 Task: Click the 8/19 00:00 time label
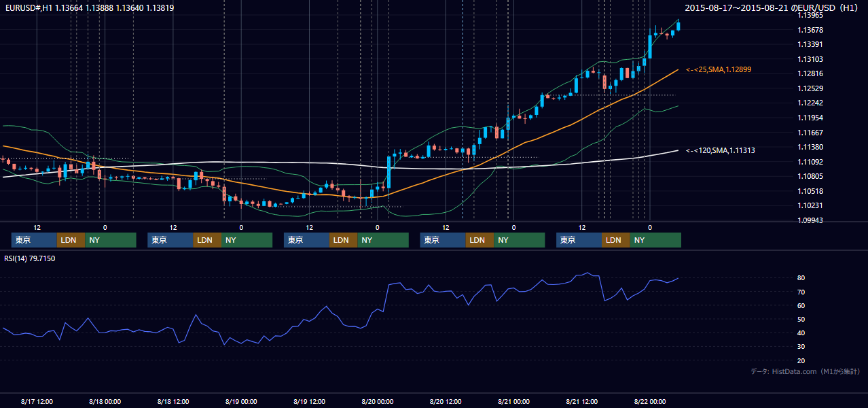click(x=241, y=401)
